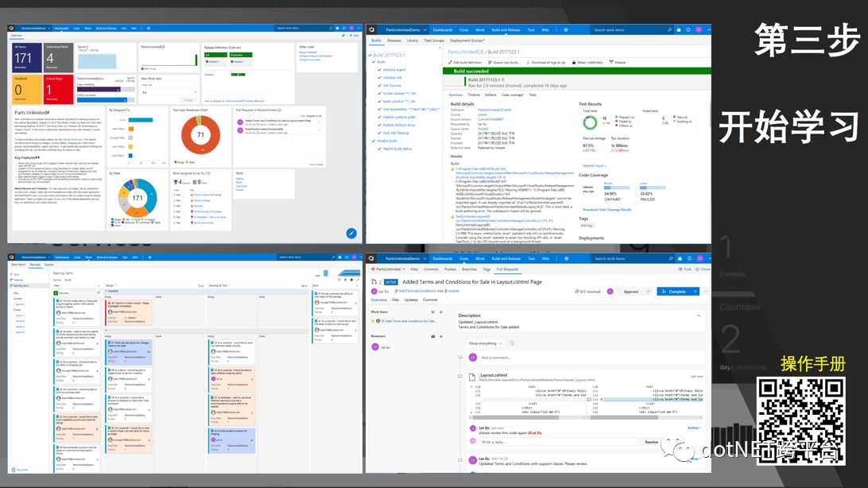The height and width of the screenshot is (488, 868).
Task: Open Request feedback link under Other Links
Action: click(x=308, y=52)
